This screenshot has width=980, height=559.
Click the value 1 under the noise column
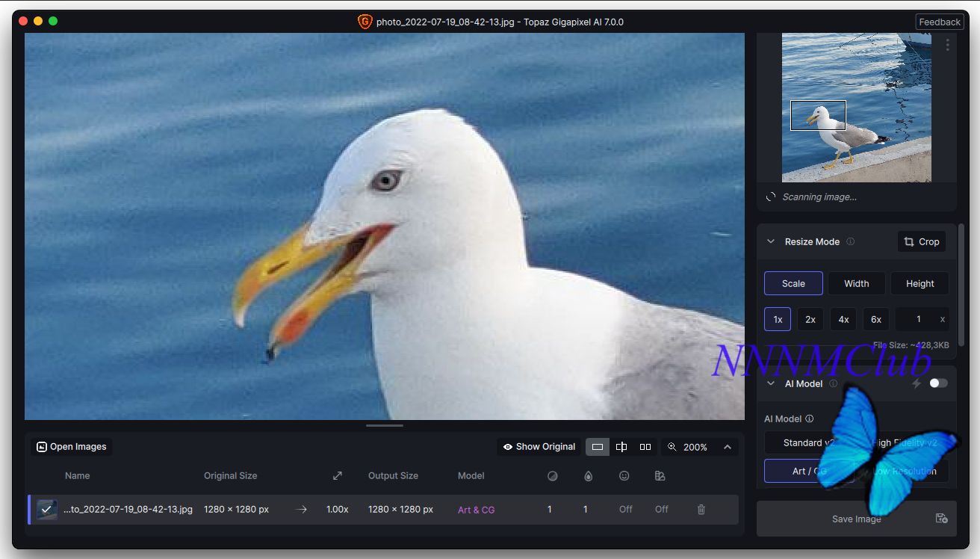click(x=550, y=509)
